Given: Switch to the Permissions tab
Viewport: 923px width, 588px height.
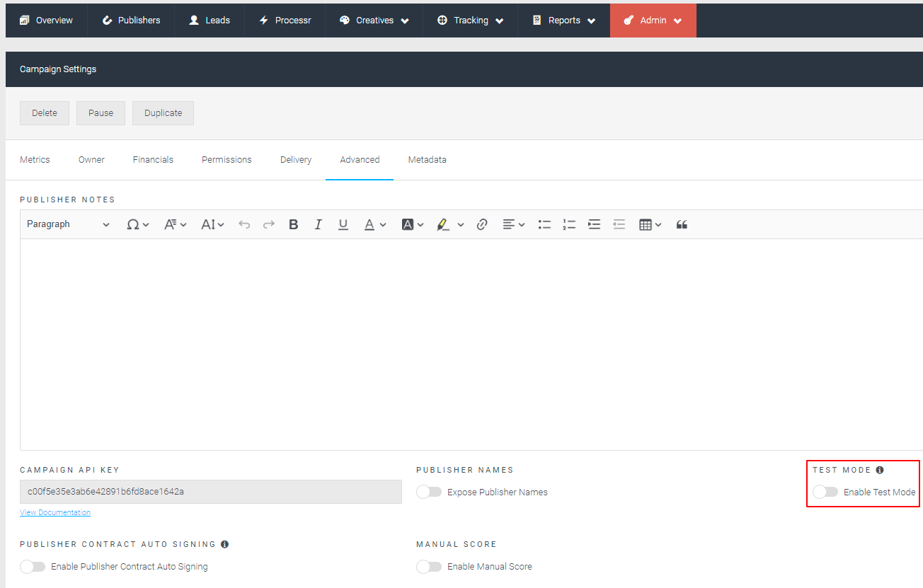Looking at the screenshot, I should coord(227,160).
